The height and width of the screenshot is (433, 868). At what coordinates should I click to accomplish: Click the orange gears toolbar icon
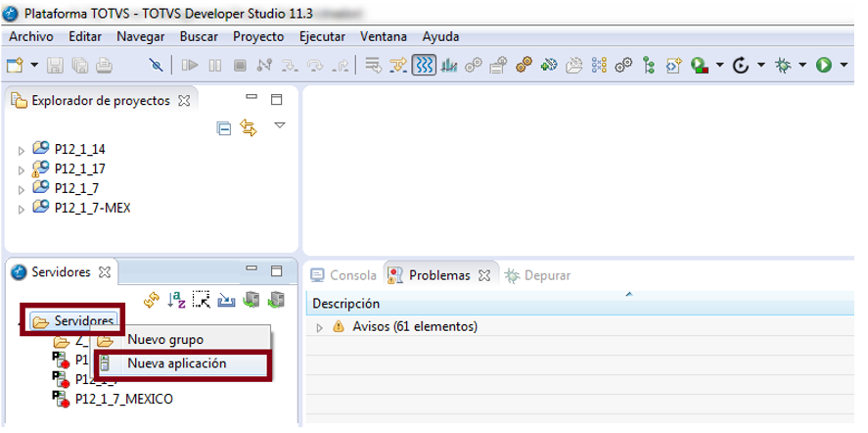coord(524,66)
